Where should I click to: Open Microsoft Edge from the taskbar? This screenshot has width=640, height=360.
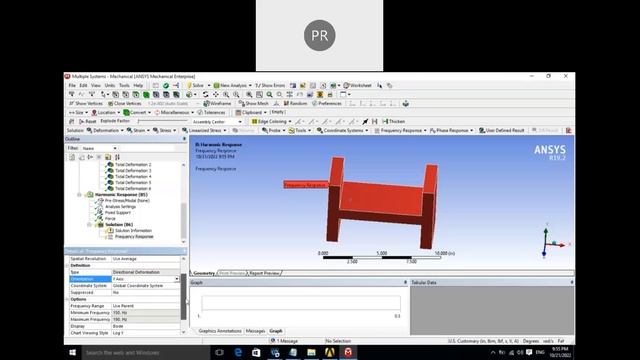point(238,352)
